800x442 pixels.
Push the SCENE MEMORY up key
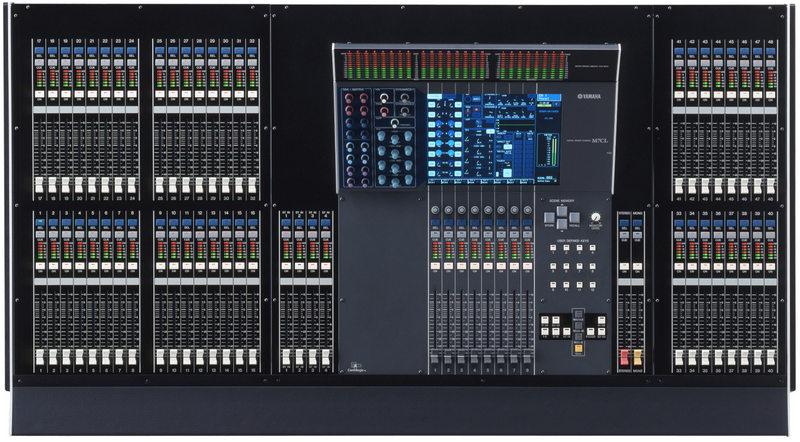562,211
